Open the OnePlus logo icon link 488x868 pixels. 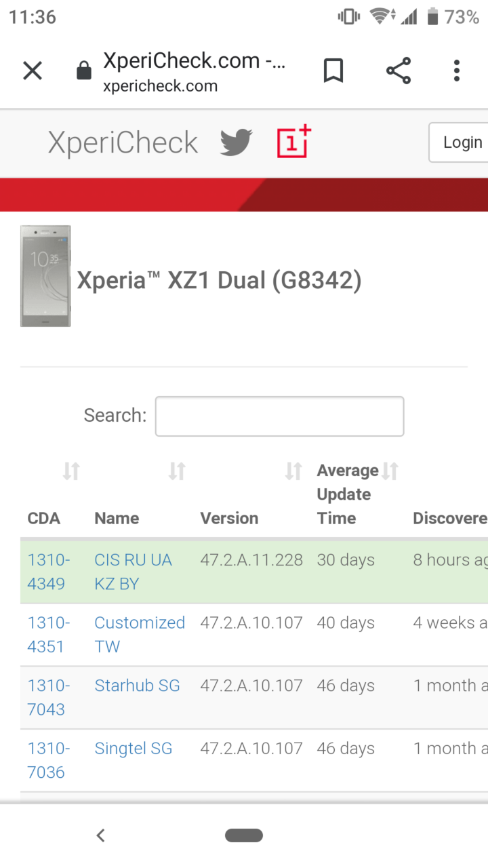pyautogui.click(x=293, y=142)
